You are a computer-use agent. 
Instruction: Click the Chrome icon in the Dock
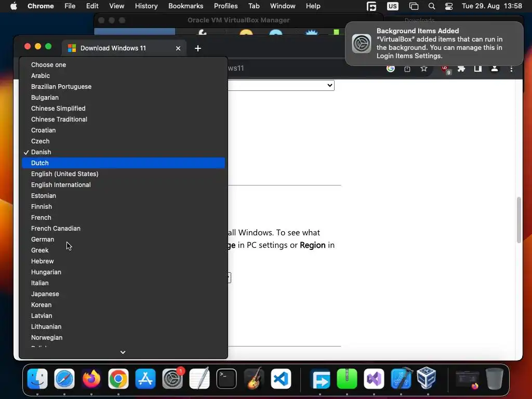click(x=118, y=379)
